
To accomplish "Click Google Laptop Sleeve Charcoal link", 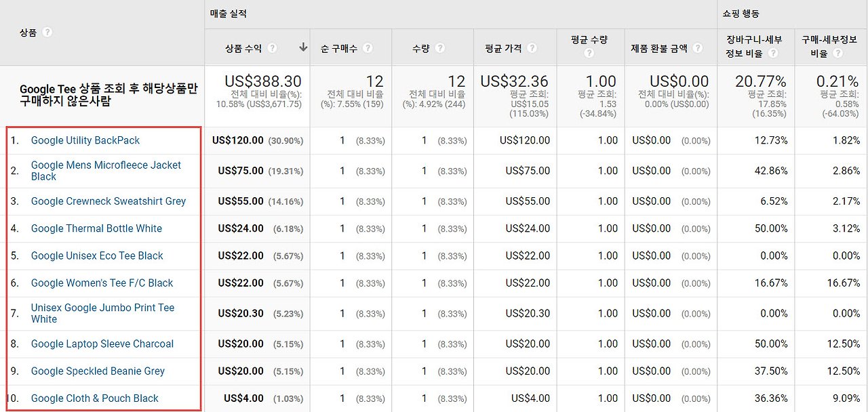I will coord(102,344).
